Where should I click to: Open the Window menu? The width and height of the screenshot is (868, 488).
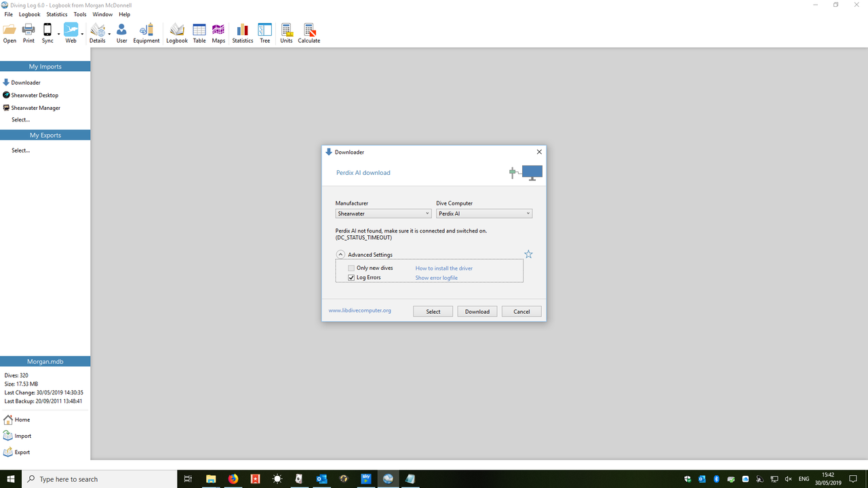coord(102,14)
